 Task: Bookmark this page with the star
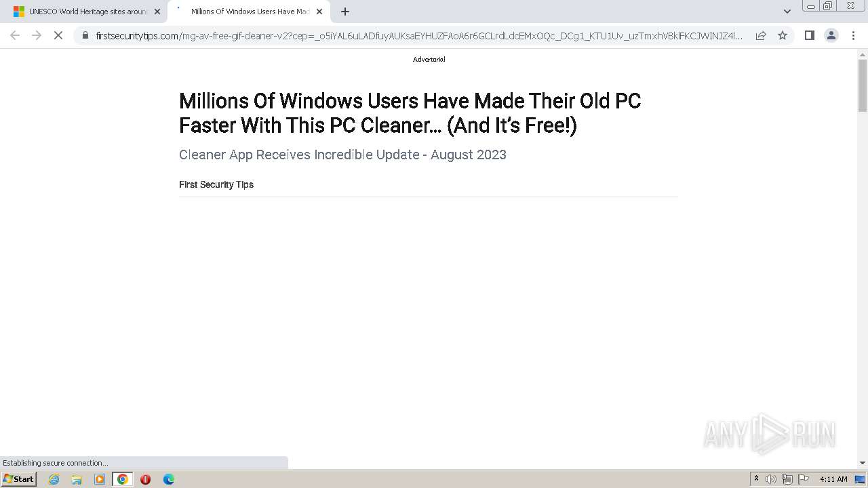783,35
